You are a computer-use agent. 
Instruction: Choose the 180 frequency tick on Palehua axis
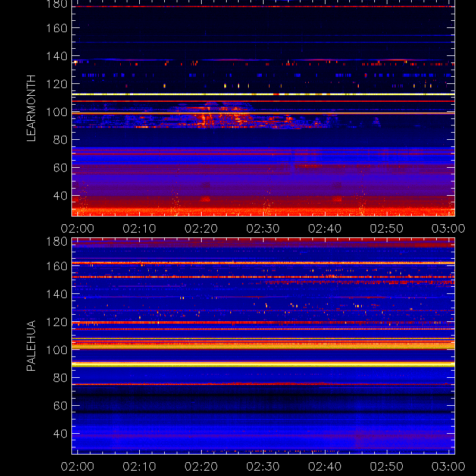pos(57,242)
